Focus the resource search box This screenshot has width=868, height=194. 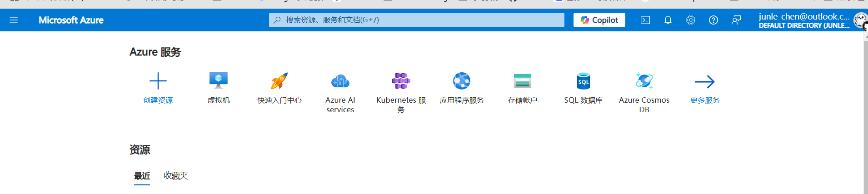(416, 20)
